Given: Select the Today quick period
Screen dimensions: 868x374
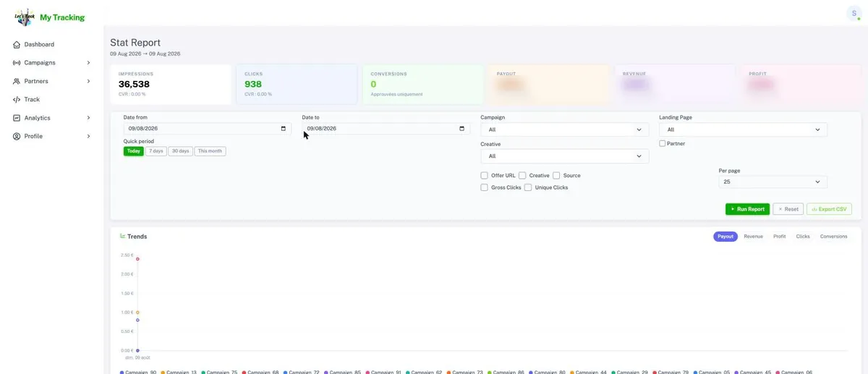Looking at the screenshot, I should tap(133, 151).
